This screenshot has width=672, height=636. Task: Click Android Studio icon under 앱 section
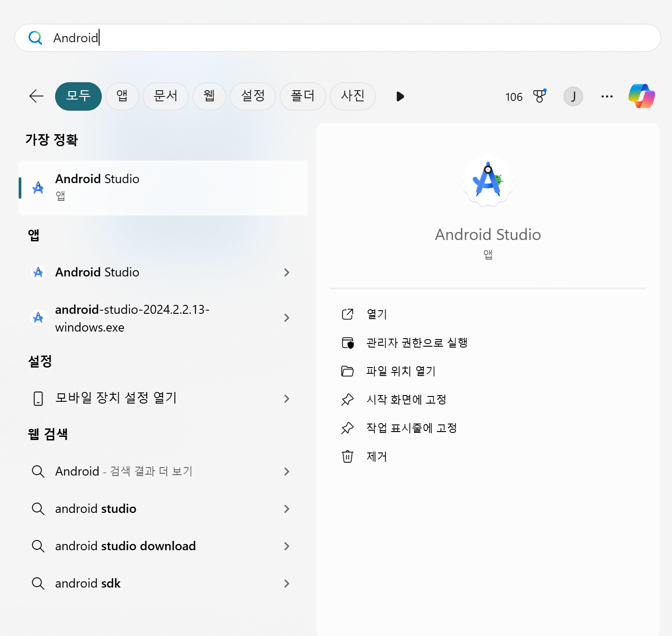38,272
